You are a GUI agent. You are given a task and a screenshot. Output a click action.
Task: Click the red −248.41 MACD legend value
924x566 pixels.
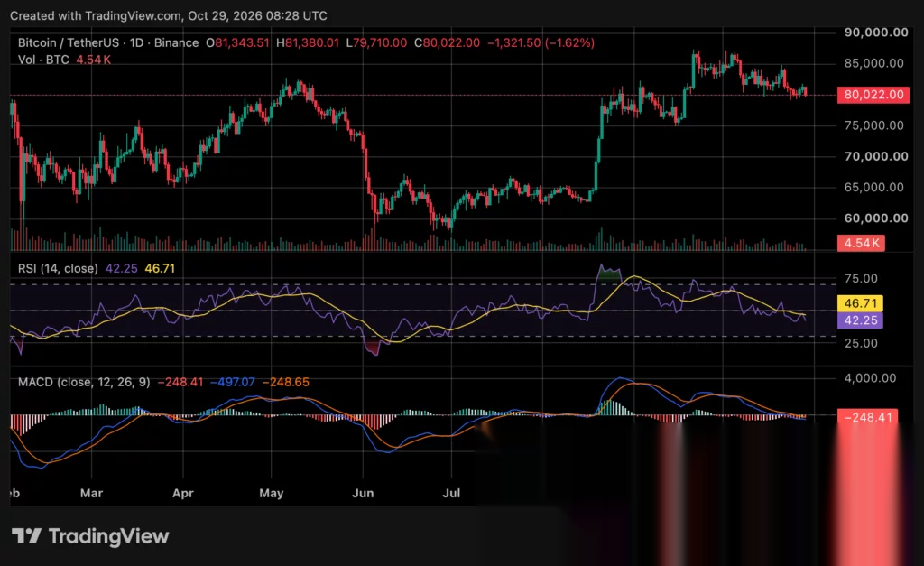[x=180, y=382]
